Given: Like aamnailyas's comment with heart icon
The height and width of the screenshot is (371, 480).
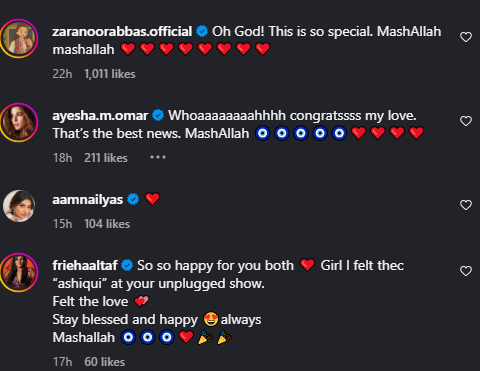Looking at the screenshot, I should pyautogui.click(x=466, y=205).
